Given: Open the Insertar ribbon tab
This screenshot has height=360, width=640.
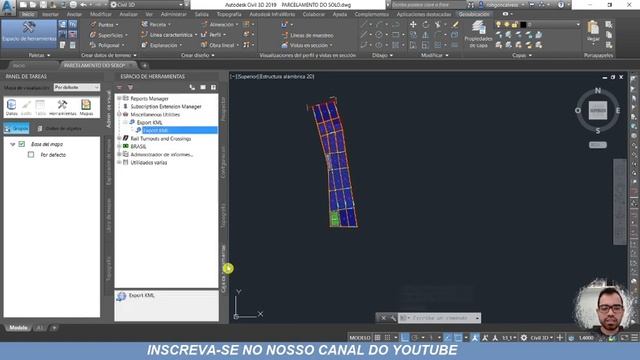Looking at the screenshot, I should tap(51, 14).
